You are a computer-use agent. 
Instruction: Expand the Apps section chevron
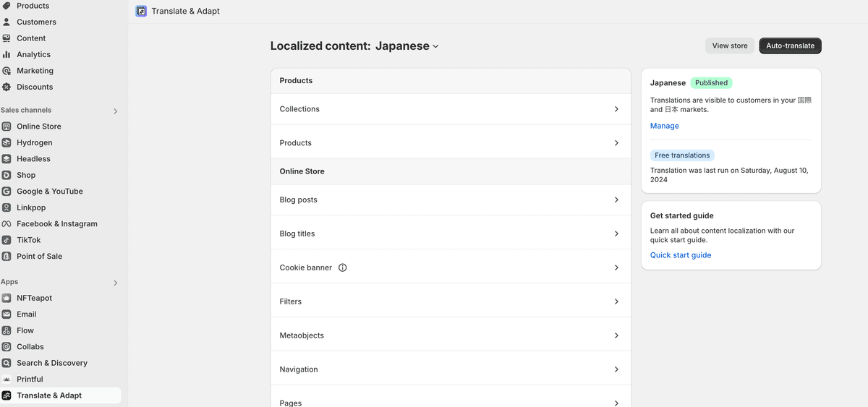(115, 283)
